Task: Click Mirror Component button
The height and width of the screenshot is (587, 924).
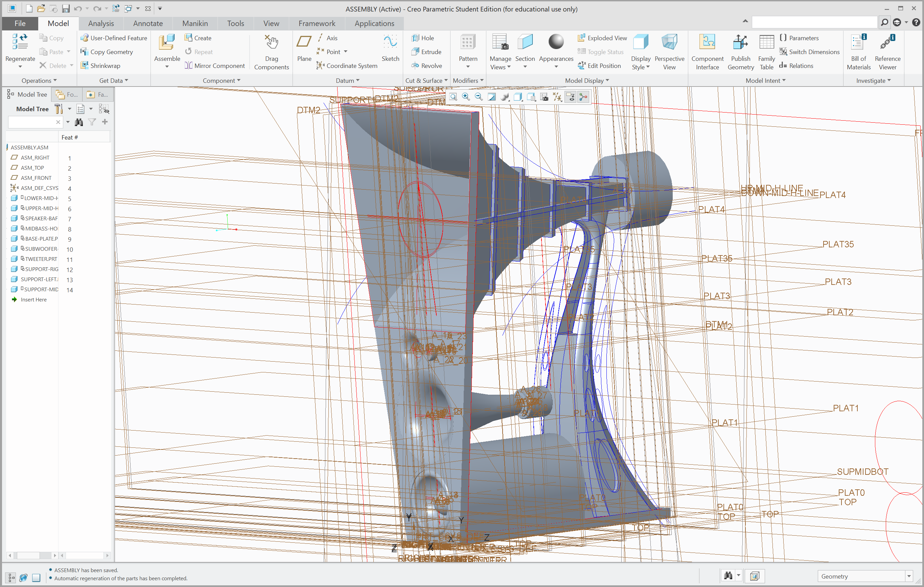Action: 214,66
